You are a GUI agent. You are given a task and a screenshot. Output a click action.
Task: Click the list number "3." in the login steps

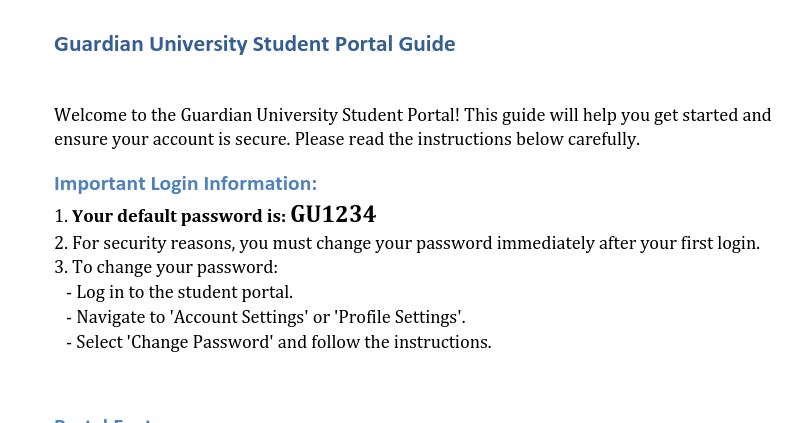point(61,268)
